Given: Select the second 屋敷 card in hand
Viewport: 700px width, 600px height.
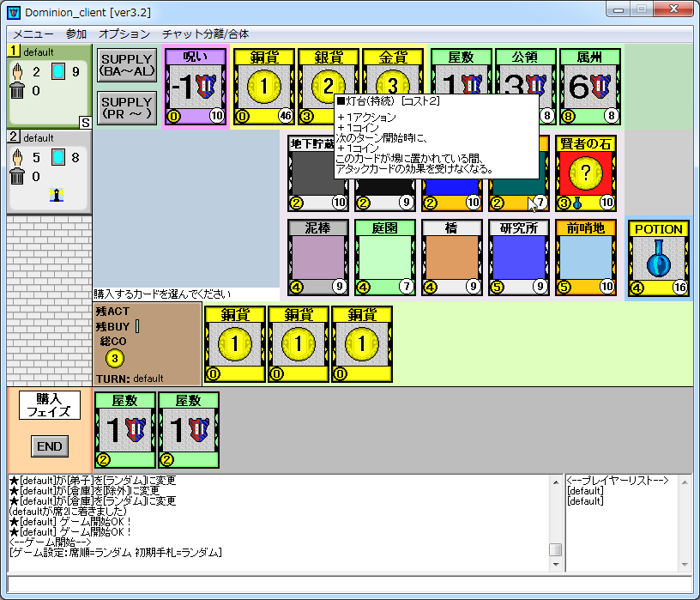Looking at the screenshot, I should click(x=189, y=430).
